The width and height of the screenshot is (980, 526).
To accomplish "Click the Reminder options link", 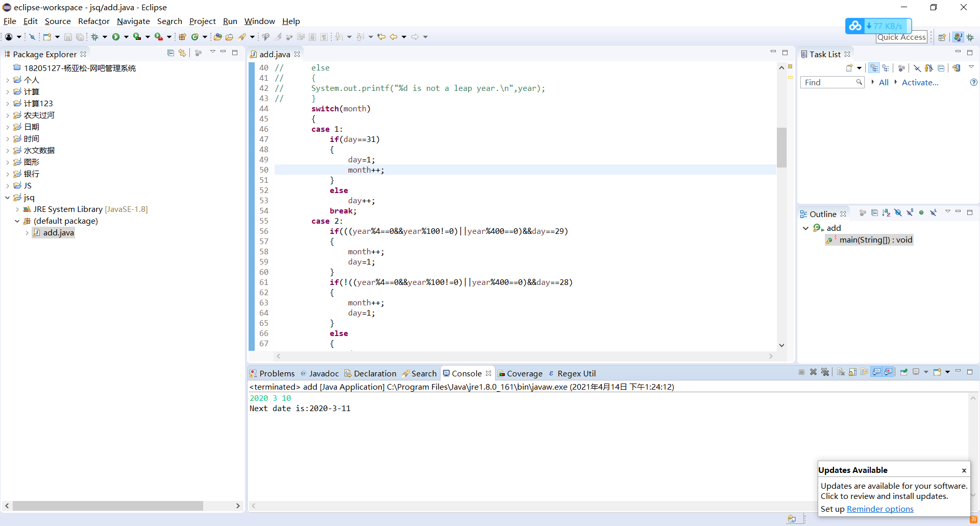I will [x=880, y=509].
